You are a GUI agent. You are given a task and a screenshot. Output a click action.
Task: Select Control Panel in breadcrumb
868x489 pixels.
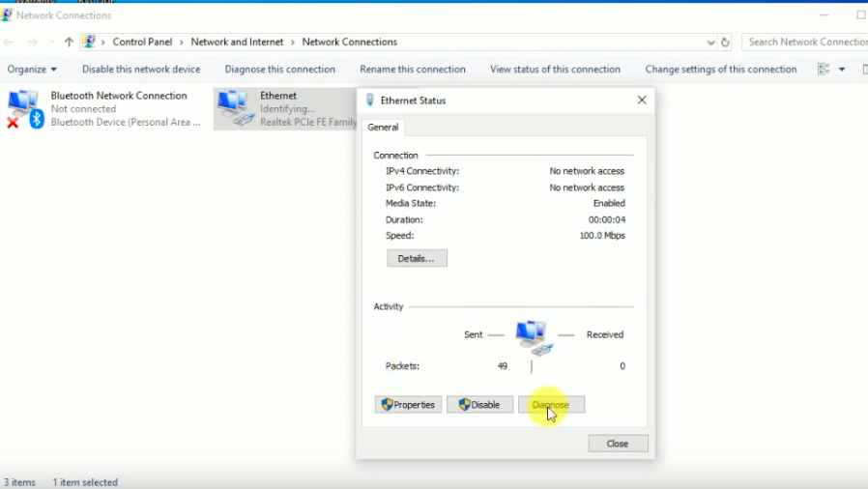[142, 43]
